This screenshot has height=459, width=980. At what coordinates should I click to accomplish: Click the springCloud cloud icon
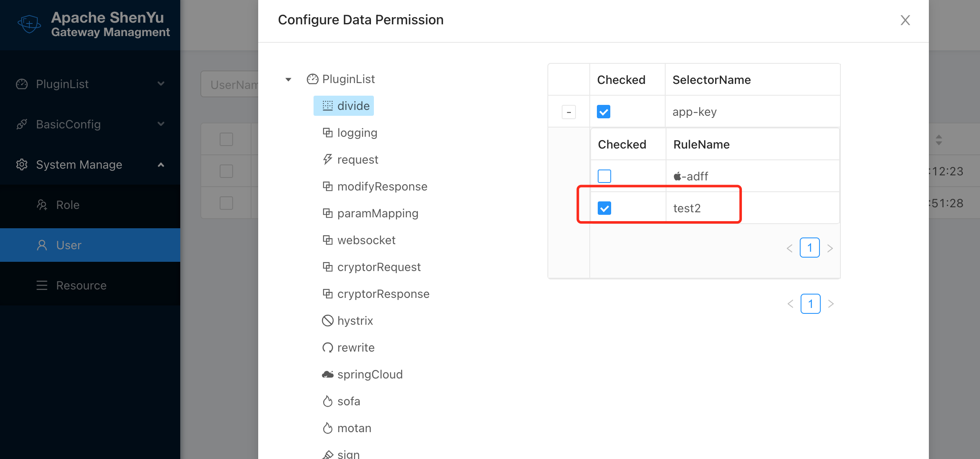pos(327,374)
